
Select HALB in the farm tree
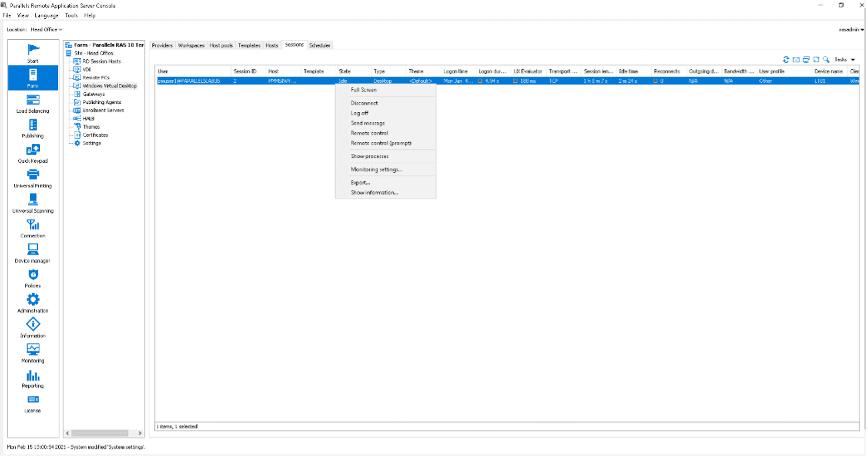tap(88, 118)
